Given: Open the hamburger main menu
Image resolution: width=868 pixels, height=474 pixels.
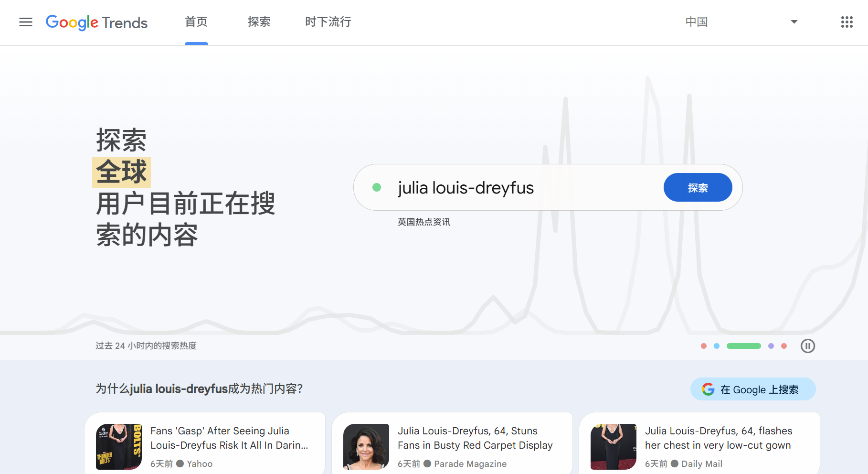Looking at the screenshot, I should click(x=26, y=22).
